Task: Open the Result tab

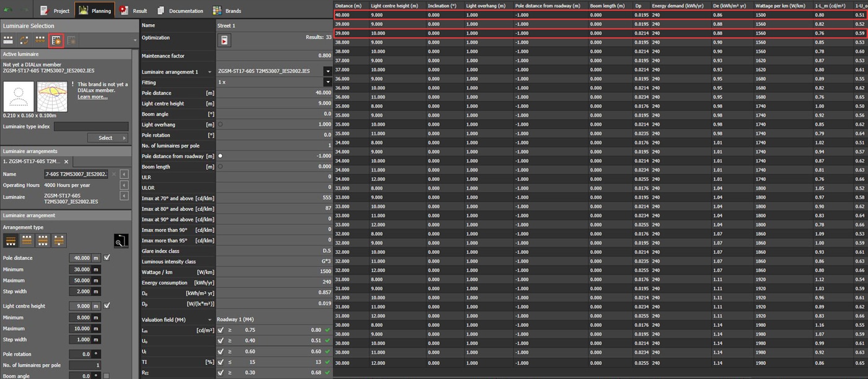Action: pyautogui.click(x=134, y=11)
